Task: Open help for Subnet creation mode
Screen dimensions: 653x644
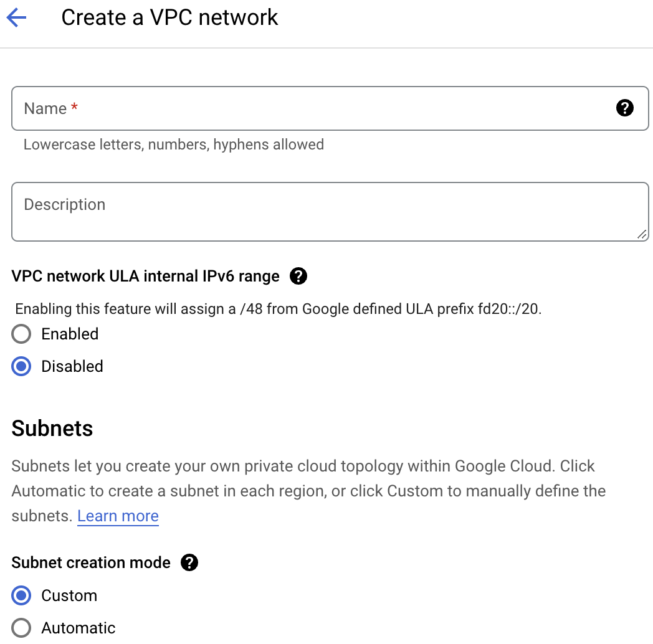Action: pyautogui.click(x=189, y=562)
